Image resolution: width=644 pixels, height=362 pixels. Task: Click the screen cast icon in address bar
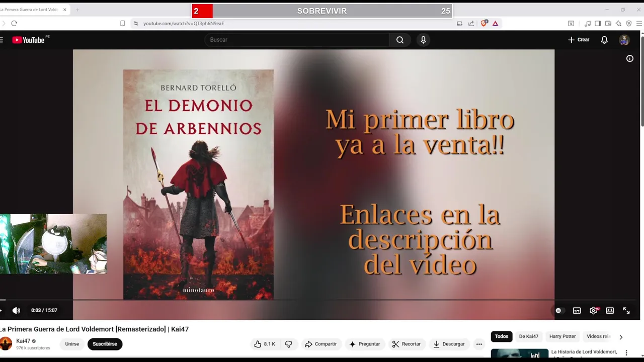[x=459, y=23]
